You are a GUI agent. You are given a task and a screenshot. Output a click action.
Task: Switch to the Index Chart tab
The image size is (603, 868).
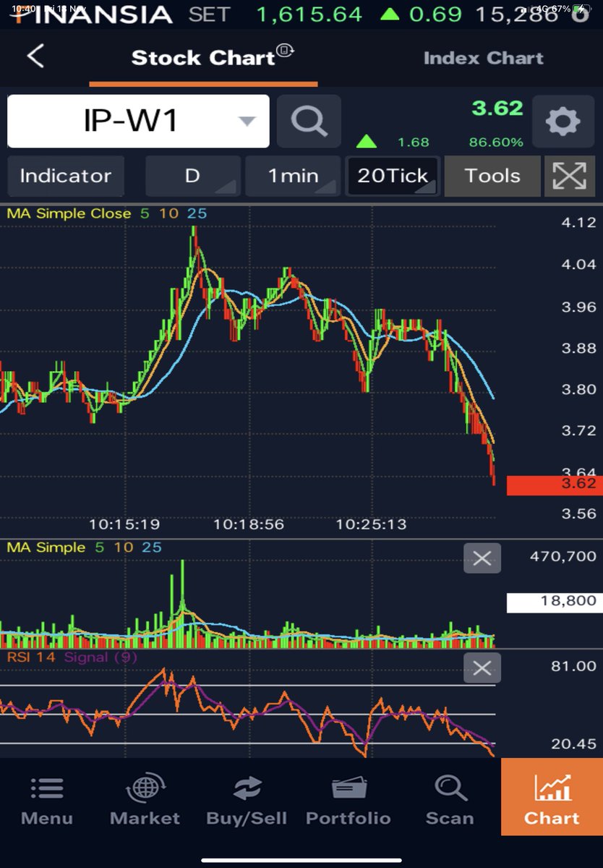[x=483, y=58]
